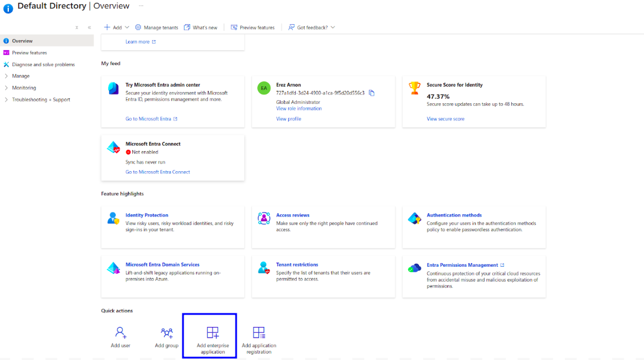Click the Overview info icon in sidebar

pyautogui.click(x=6, y=41)
